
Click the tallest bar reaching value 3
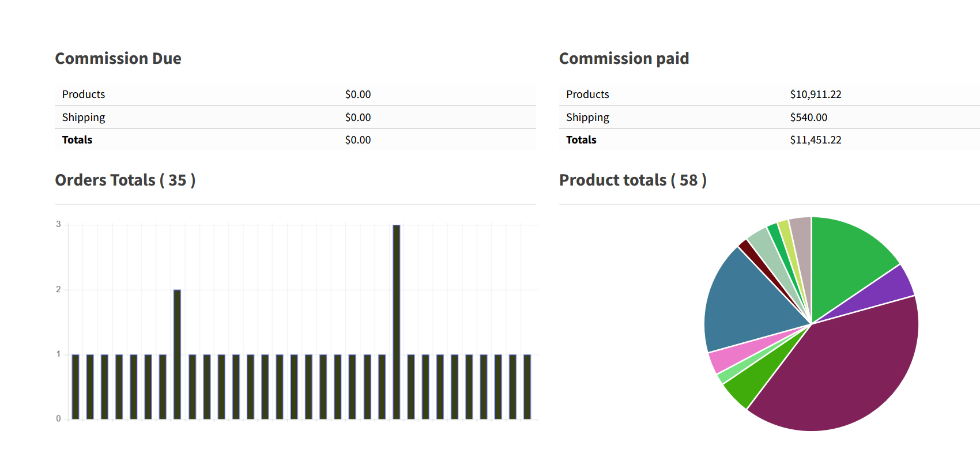396,322
